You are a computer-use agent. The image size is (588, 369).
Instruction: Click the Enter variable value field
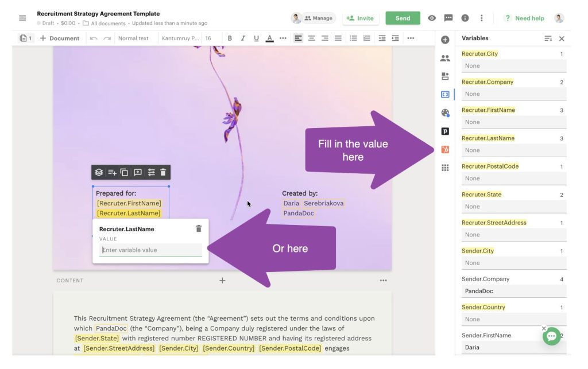tap(150, 250)
